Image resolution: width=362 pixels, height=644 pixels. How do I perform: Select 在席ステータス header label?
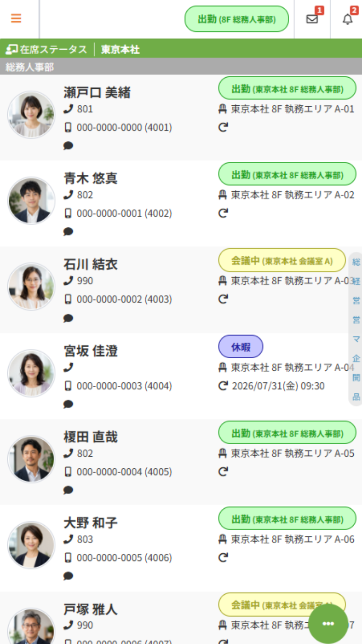pos(53,49)
